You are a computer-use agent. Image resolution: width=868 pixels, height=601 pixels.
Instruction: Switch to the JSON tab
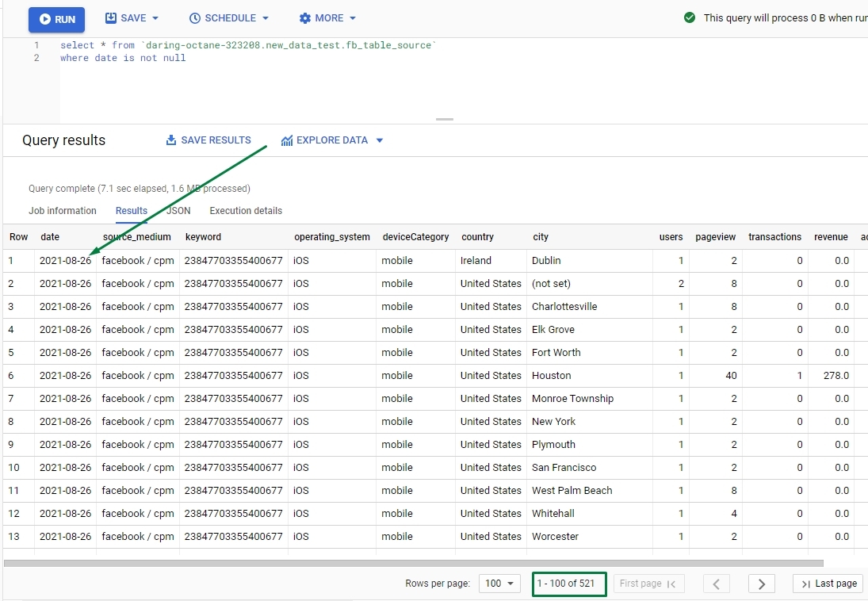coord(178,210)
